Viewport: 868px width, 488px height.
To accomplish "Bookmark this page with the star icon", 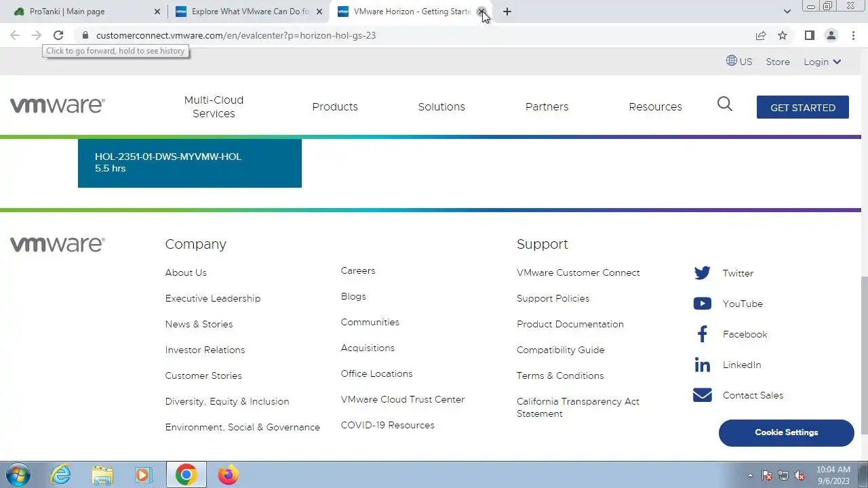I will [783, 35].
